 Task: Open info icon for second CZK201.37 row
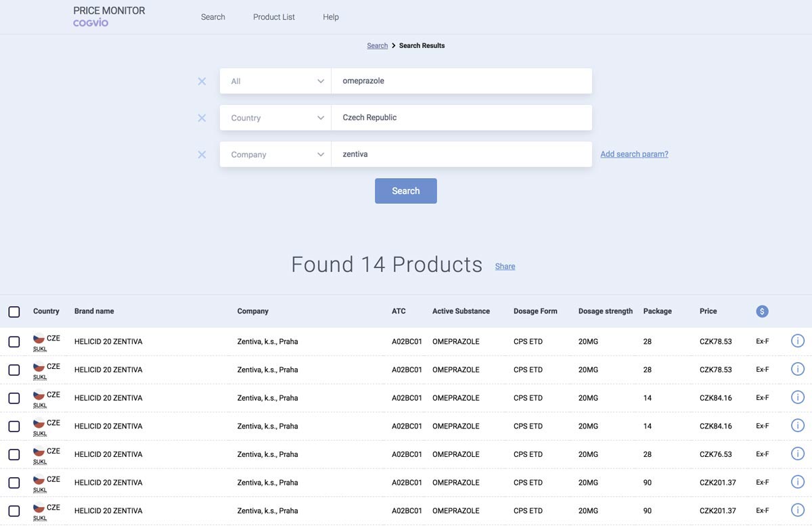798,510
